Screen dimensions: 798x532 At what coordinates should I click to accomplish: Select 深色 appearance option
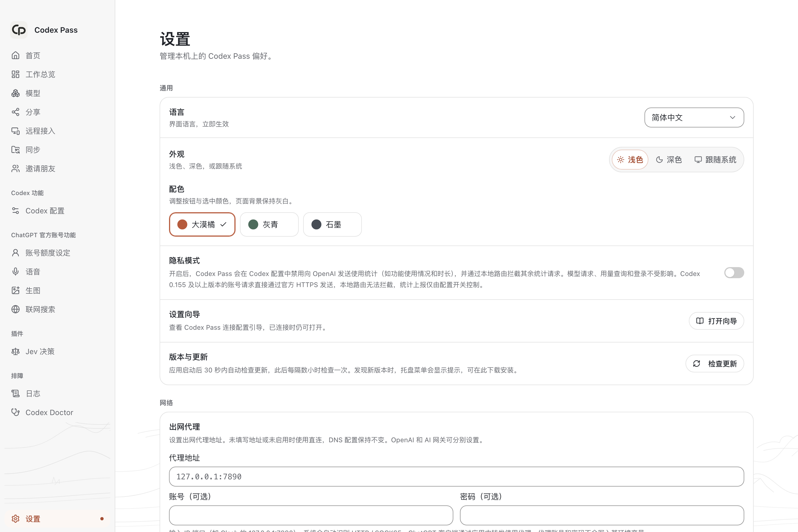click(x=669, y=160)
